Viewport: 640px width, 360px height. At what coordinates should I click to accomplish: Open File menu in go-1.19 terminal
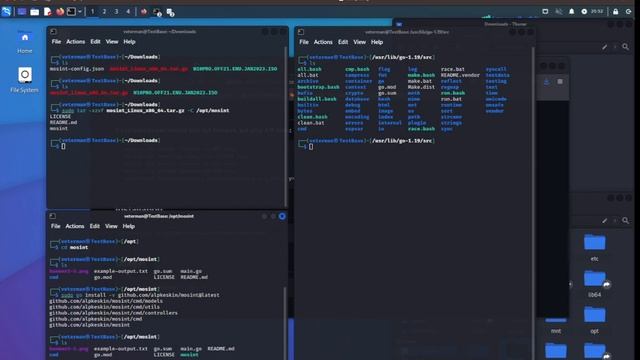pos(304,42)
